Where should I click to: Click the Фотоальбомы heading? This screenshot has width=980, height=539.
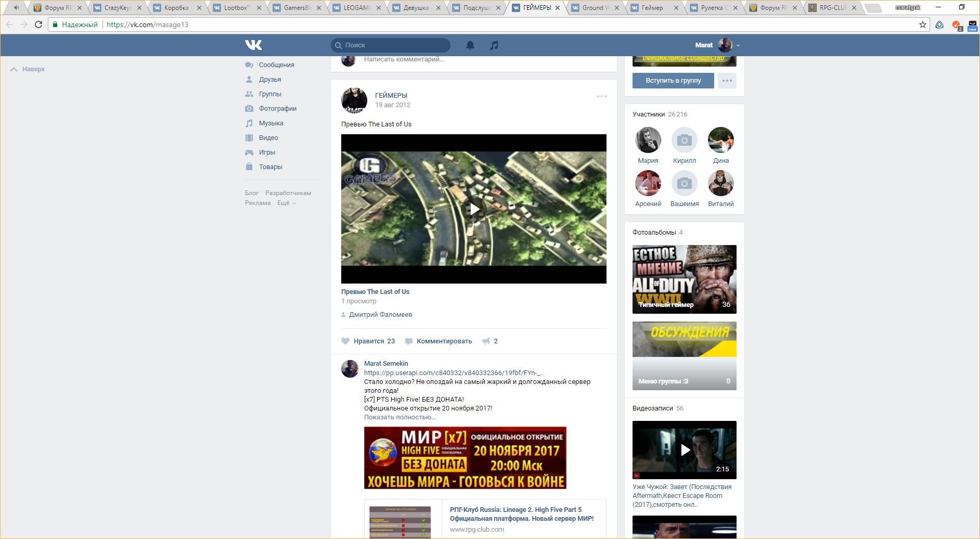[654, 233]
